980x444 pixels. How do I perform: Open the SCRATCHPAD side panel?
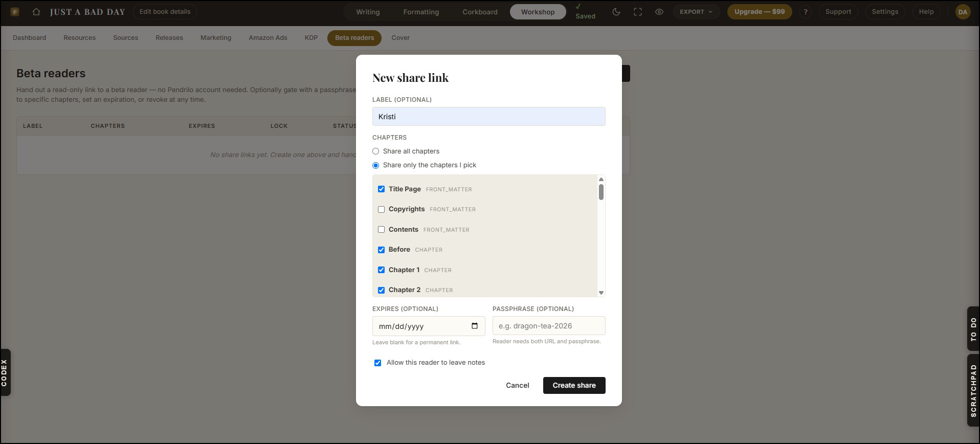973,390
